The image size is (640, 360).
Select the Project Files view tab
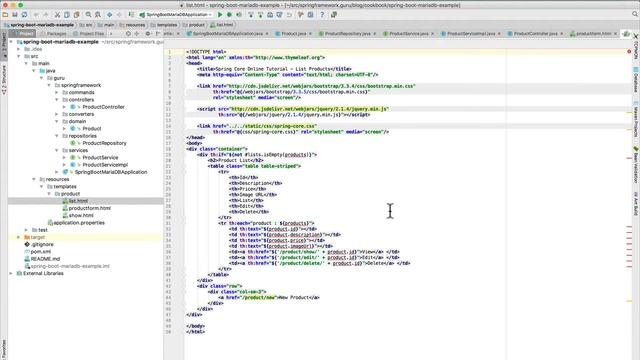coord(89,33)
